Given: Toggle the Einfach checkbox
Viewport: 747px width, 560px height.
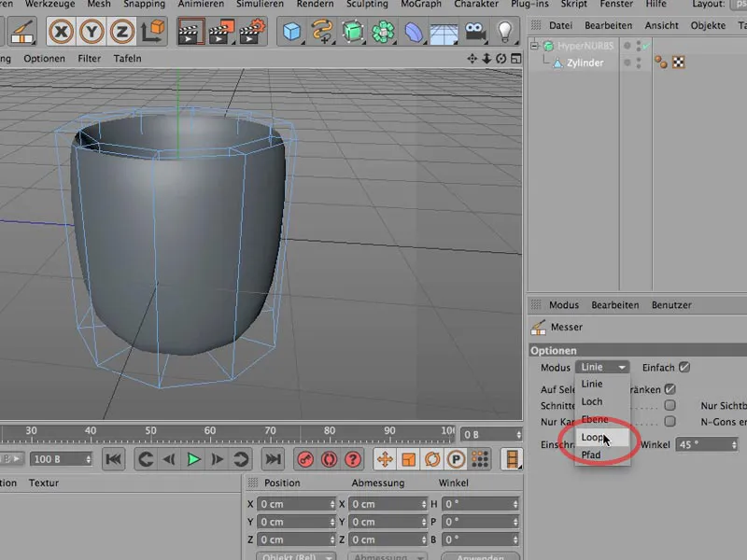Looking at the screenshot, I should pyautogui.click(x=684, y=367).
